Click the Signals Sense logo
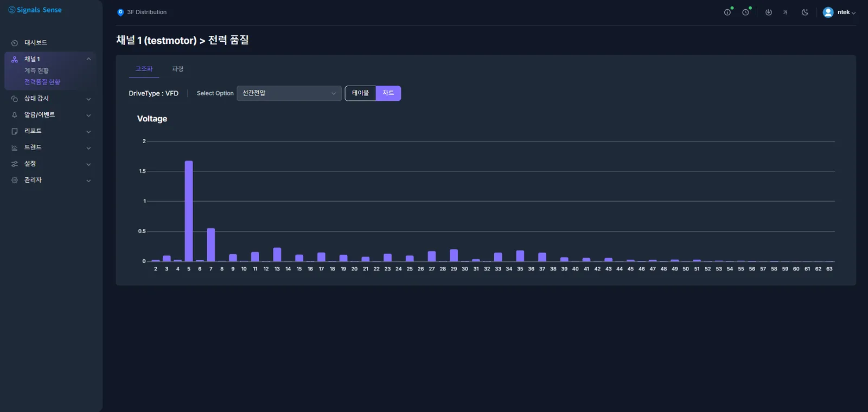This screenshot has width=868, height=412. click(x=35, y=10)
